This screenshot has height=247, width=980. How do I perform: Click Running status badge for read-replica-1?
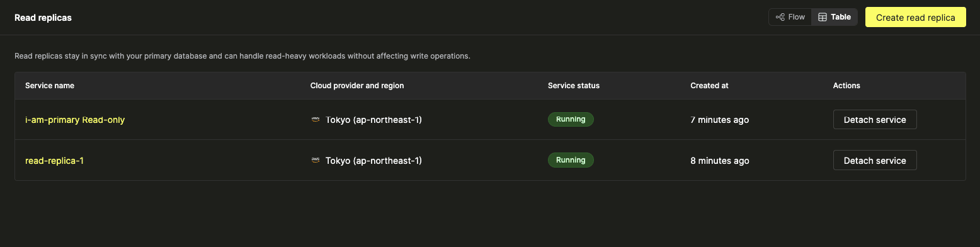click(x=571, y=160)
